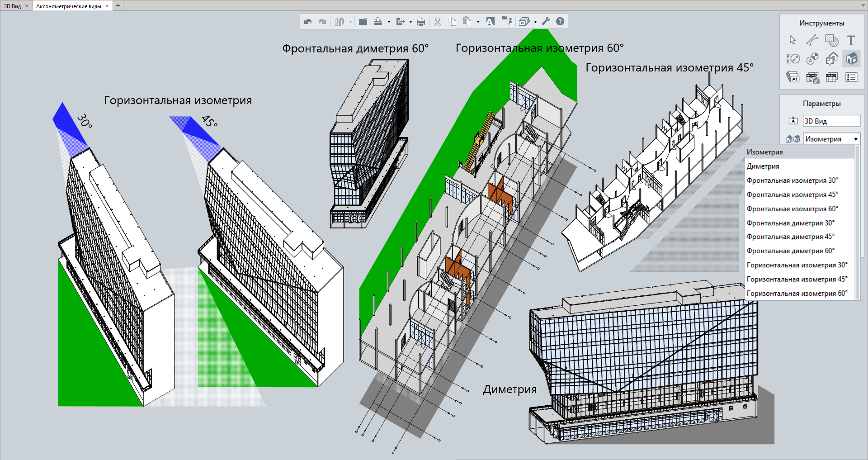Viewport: 868px width, 460px height.
Task: Choose the curve line drawing tool
Action: coord(812,40)
